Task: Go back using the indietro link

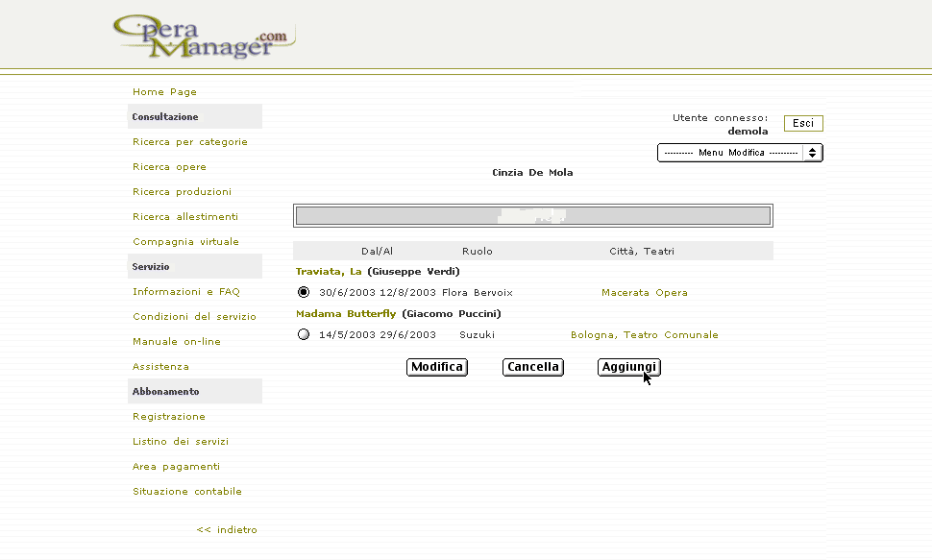Action: coord(227,530)
